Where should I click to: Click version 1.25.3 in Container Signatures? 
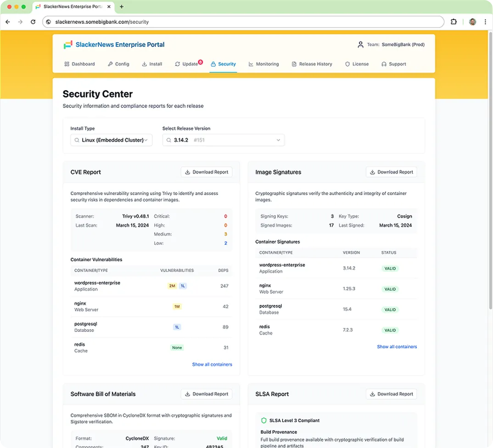point(349,289)
